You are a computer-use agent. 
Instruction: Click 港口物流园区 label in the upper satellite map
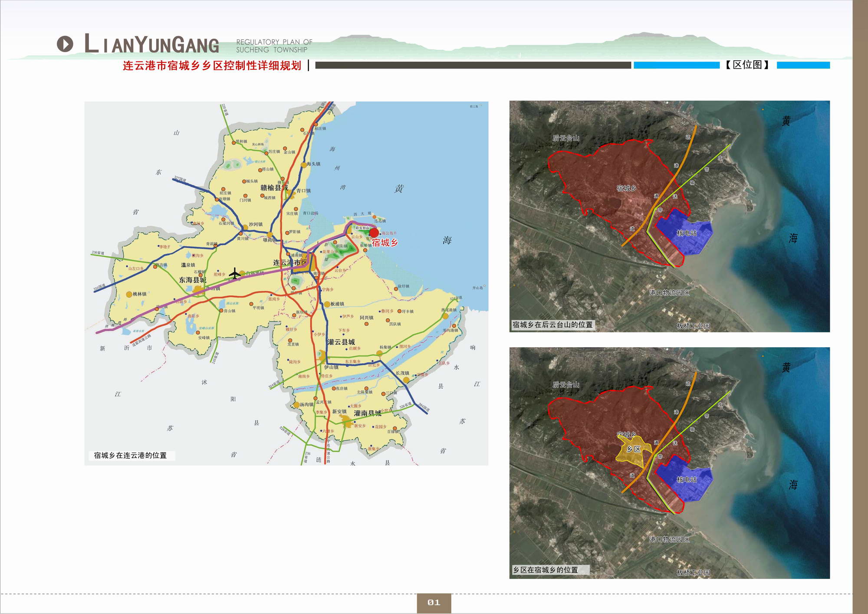tap(669, 292)
